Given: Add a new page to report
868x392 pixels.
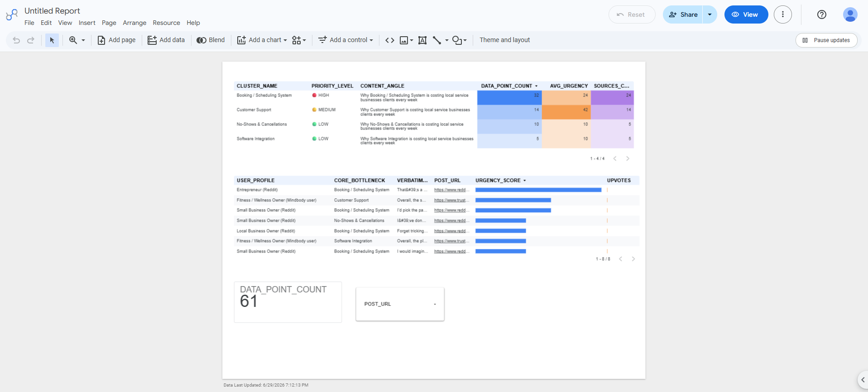Looking at the screenshot, I should coord(116,40).
